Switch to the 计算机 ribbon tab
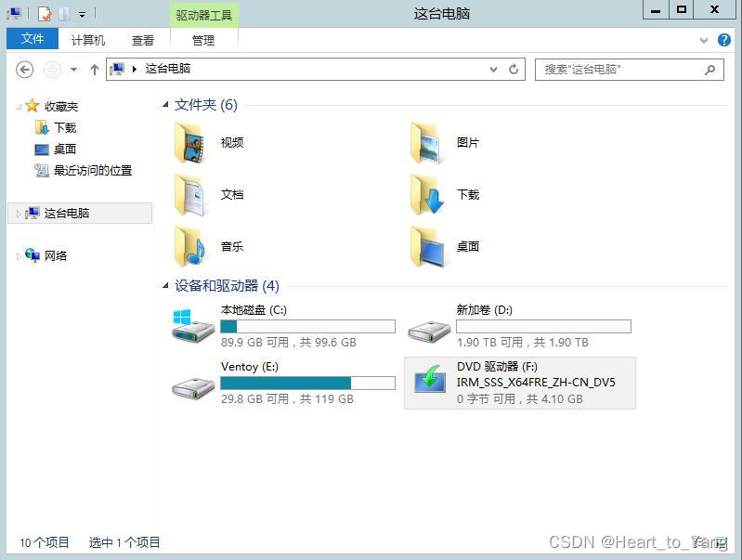The width and height of the screenshot is (742, 560). pos(88,40)
